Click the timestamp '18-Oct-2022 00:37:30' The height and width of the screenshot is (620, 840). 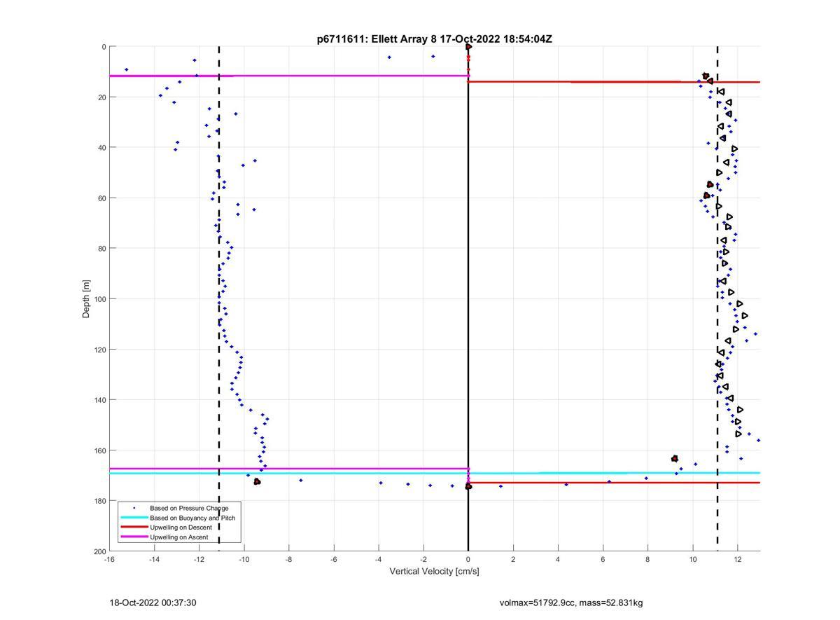(x=153, y=602)
